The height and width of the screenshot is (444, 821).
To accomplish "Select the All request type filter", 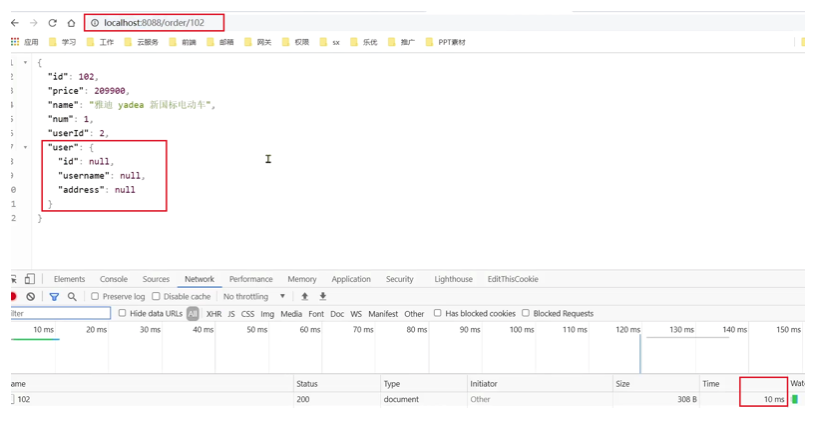I will pos(193,314).
